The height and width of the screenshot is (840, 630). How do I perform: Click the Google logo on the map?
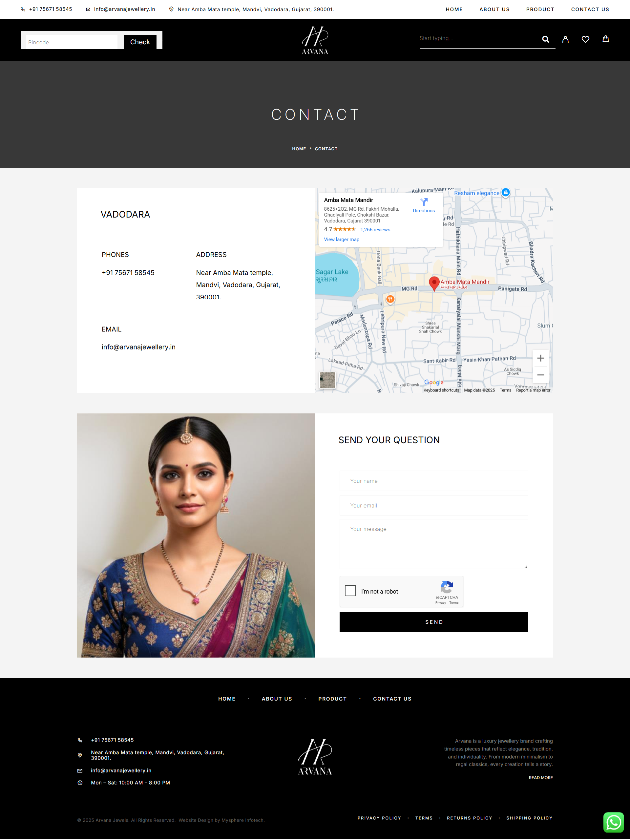tap(433, 382)
